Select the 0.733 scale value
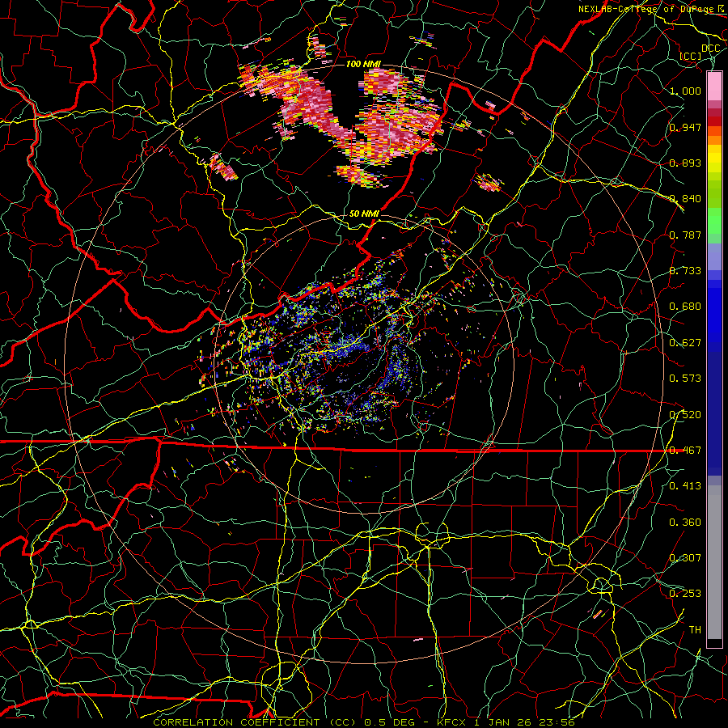 coord(685,271)
